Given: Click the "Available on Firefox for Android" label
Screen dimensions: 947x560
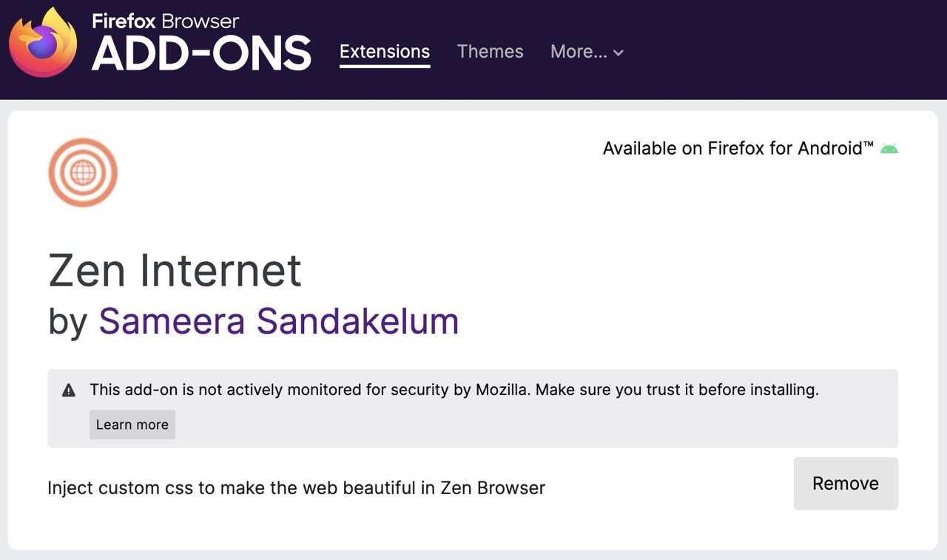Looking at the screenshot, I should [738, 149].
